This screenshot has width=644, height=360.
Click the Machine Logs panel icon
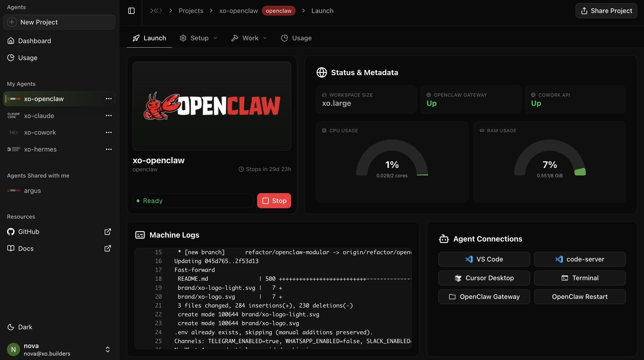[x=140, y=235]
